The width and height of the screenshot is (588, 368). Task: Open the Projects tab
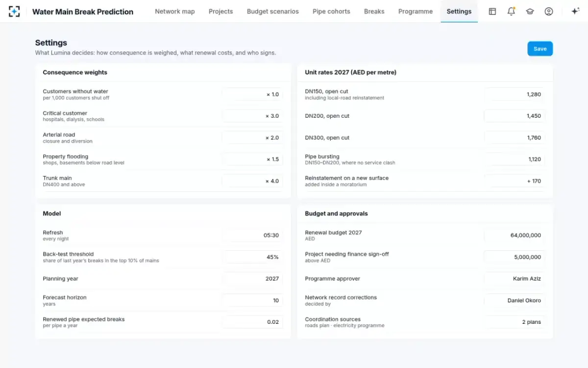pyautogui.click(x=221, y=11)
